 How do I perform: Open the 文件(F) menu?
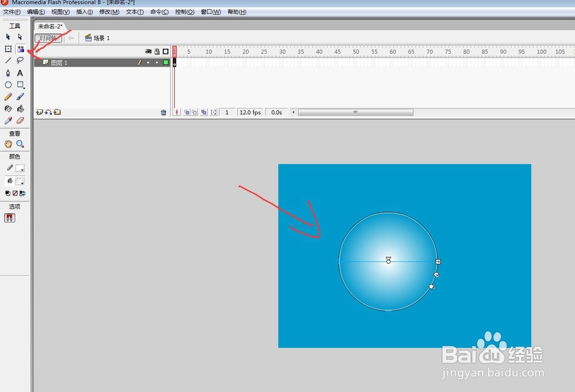coord(11,11)
